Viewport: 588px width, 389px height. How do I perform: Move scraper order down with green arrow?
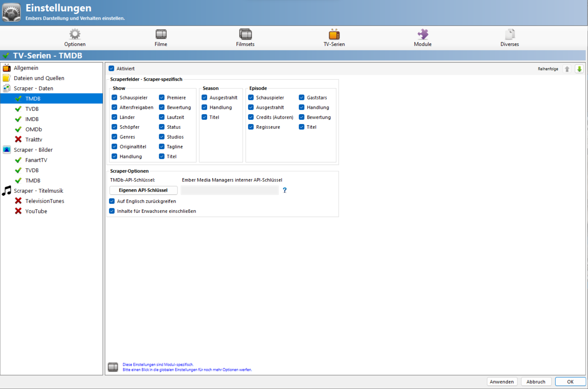tap(579, 69)
